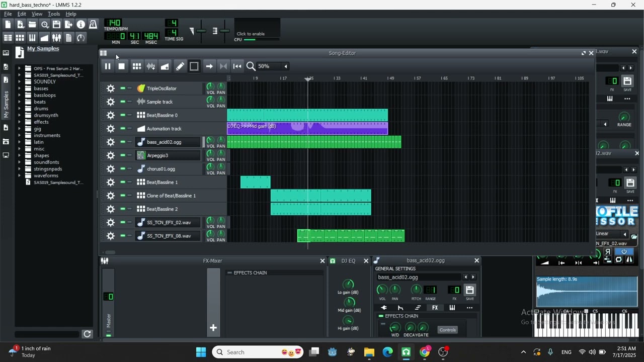The width and height of the screenshot is (644, 362).
Task: Open the Tools menu
Action: point(54,14)
